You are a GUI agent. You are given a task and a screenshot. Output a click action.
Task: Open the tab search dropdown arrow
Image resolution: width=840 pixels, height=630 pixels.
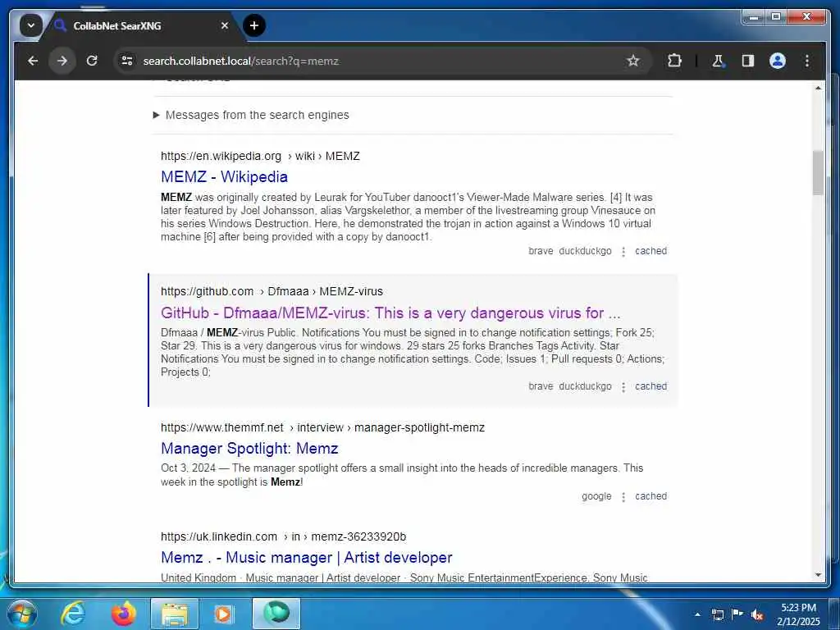click(x=31, y=25)
